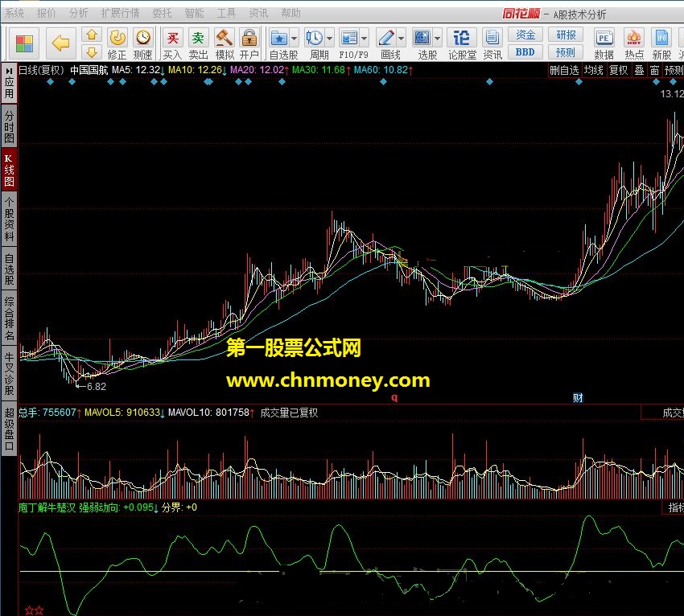Open the 工具 menu
Image resolution: width=684 pixels, height=616 pixels.
click(226, 14)
